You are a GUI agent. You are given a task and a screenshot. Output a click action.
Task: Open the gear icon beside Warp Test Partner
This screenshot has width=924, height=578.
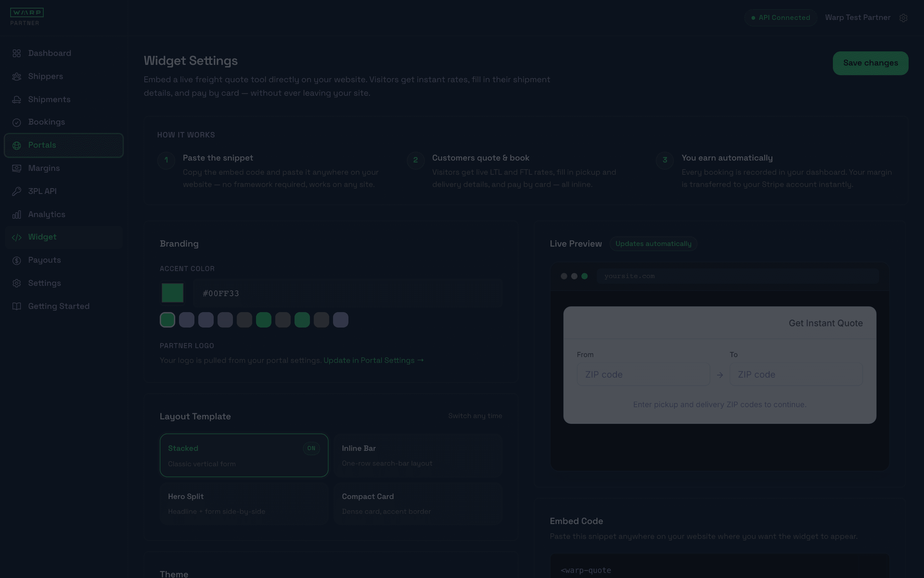903,18
